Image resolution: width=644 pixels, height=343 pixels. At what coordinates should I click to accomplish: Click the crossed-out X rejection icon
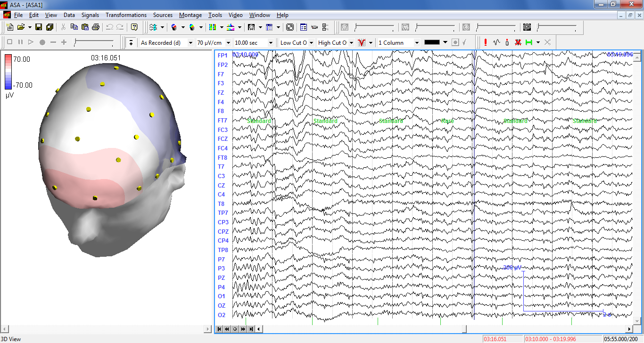518,42
